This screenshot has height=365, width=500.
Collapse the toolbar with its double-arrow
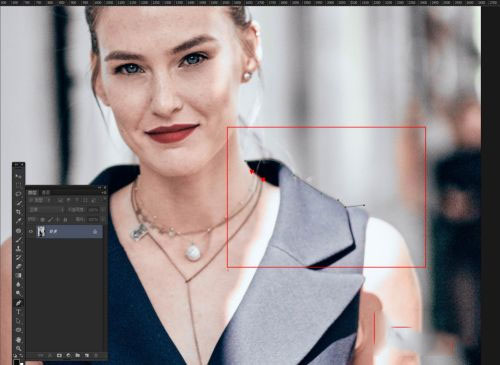16,165
